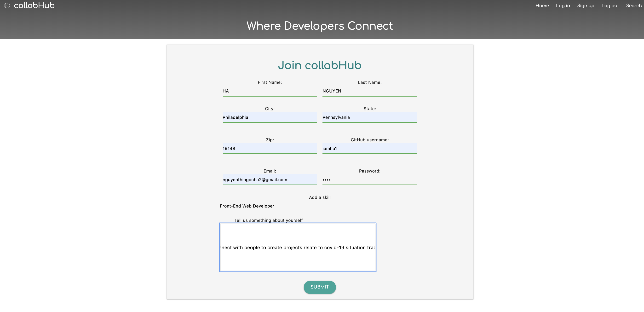644x312 pixels.
Task: Click the Add a skill text field
Action: pyautogui.click(x=320, y=206)
